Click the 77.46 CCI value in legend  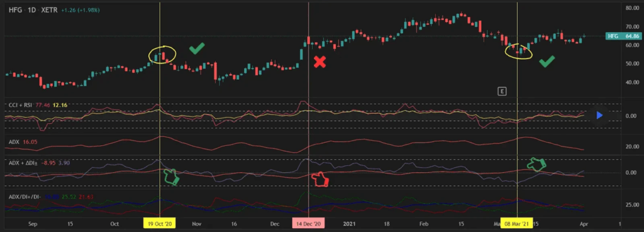pyautogui.click(x=43, y=105)
